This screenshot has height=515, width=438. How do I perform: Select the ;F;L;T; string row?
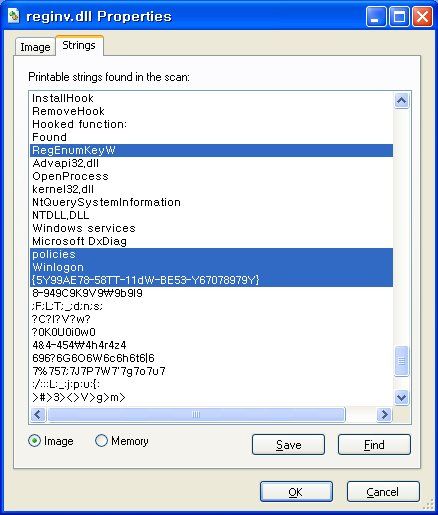tap(212, 306)
